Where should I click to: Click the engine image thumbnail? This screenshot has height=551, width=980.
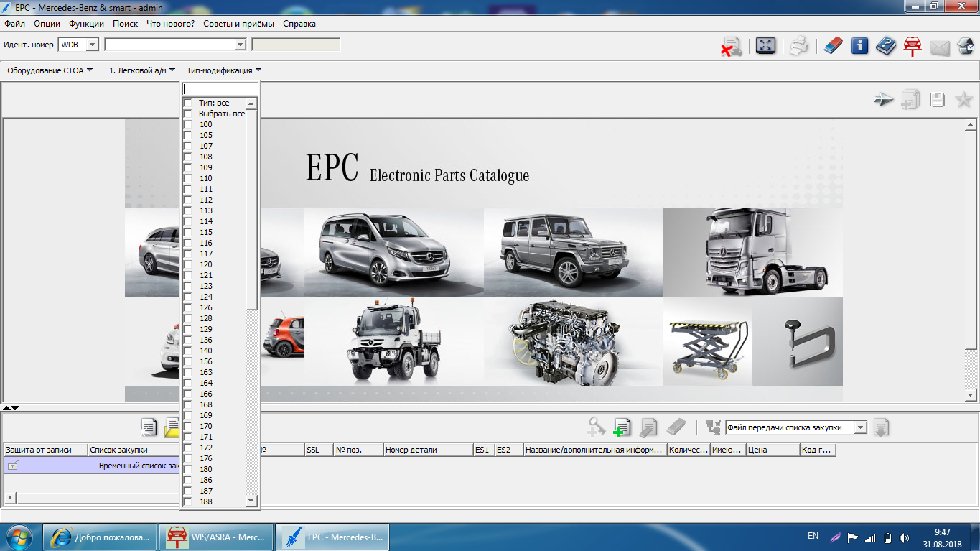[574, 341]
